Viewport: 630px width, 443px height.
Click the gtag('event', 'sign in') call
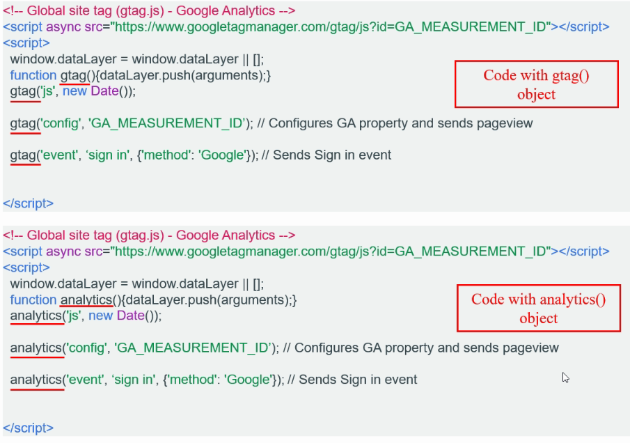[135, 155]
